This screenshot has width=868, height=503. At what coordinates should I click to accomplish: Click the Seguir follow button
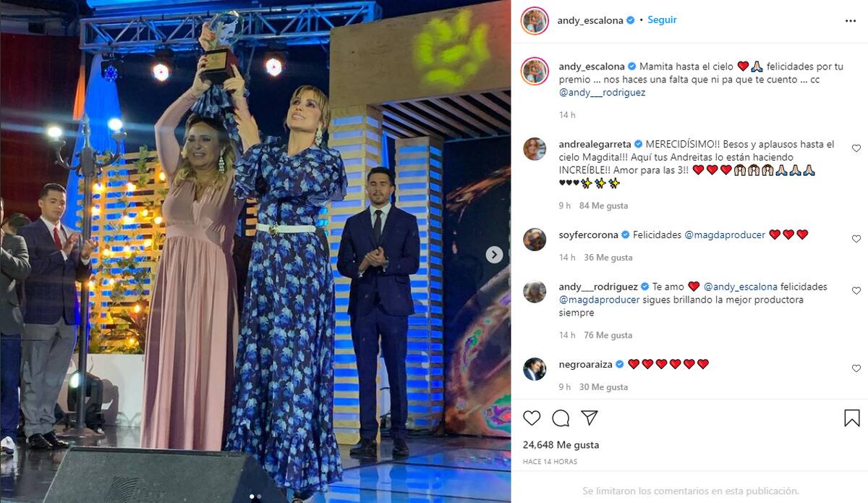pyautogui.click(x=662, y=20)
